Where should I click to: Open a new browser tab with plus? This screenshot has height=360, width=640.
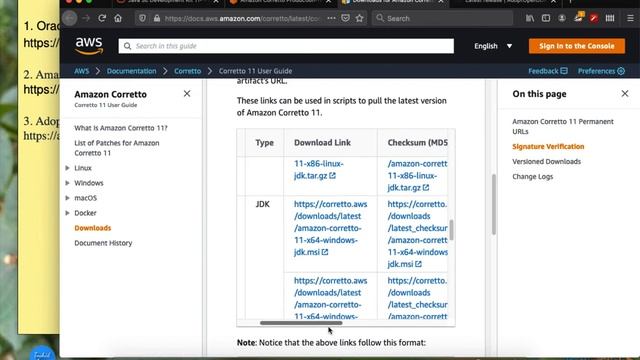[x=570, y=2]
